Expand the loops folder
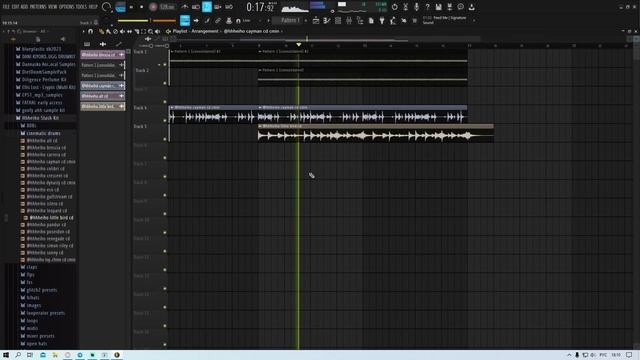Viewport: 640px width, 360px height. click(29, 321)
